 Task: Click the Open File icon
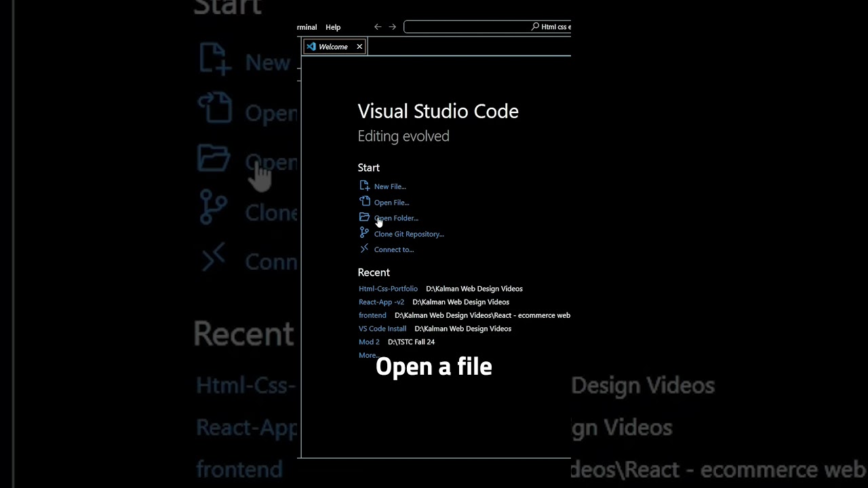pyautogui.click(x=364, y=201)
